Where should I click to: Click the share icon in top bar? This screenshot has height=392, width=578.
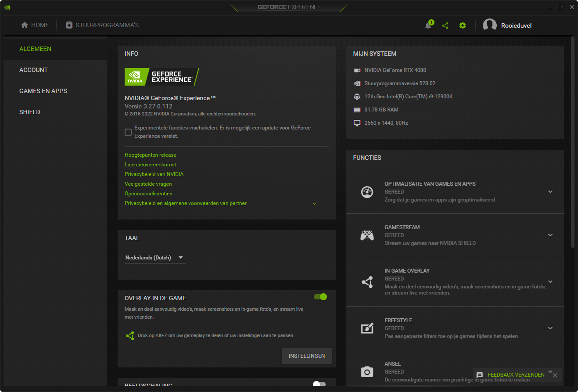click(445, 25)
